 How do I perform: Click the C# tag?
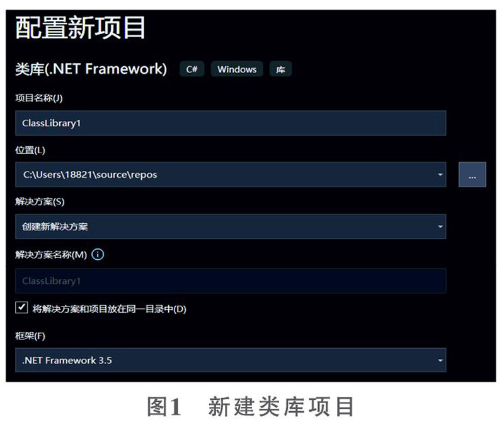pyautogui.click(x=192, y=69)
